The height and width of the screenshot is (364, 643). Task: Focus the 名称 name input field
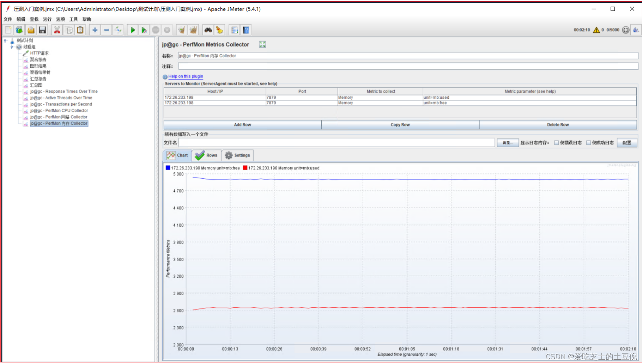pyautogui.click(x=408, y=56)
